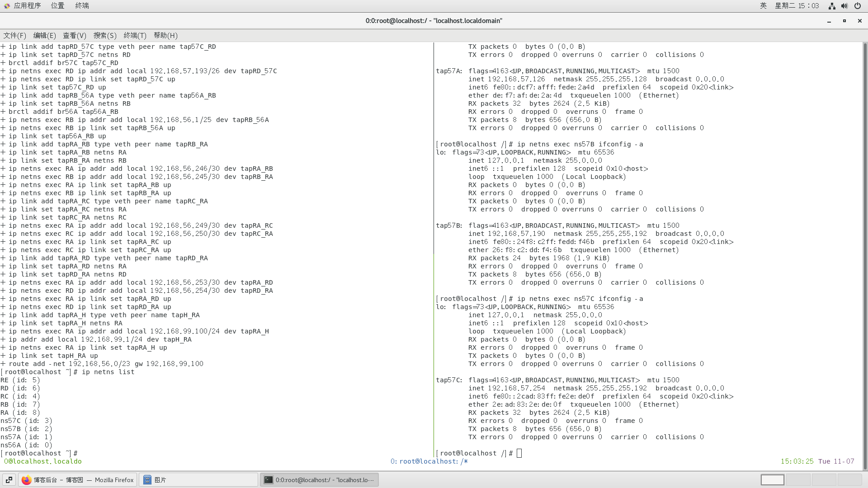Screen dimensions: 868x488
Task: Click the right pane prompt cursor
Action: tap(519, 453)
